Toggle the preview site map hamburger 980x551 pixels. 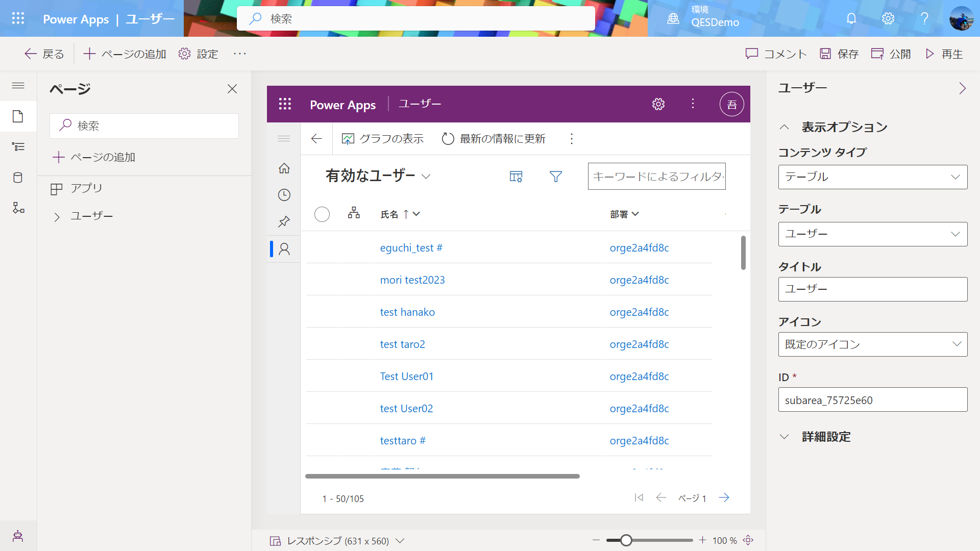point(284,139)
